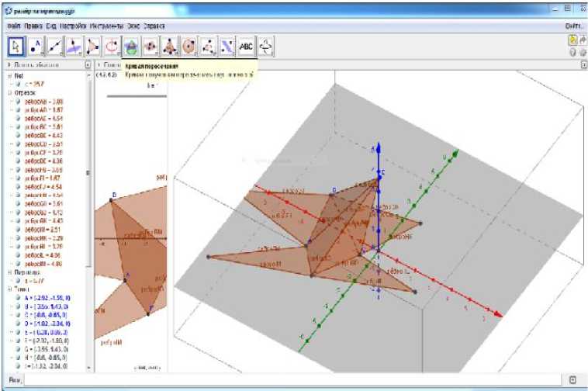Select the Sphere tool
The width and height of the screenshot is (588, 391).
(189, 47)
